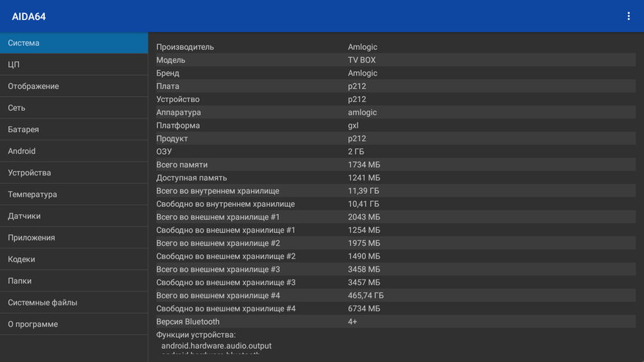This screenshot has height=362, width=644.
Task: Click the Бренд row label
Action: [x=167, y=73]
